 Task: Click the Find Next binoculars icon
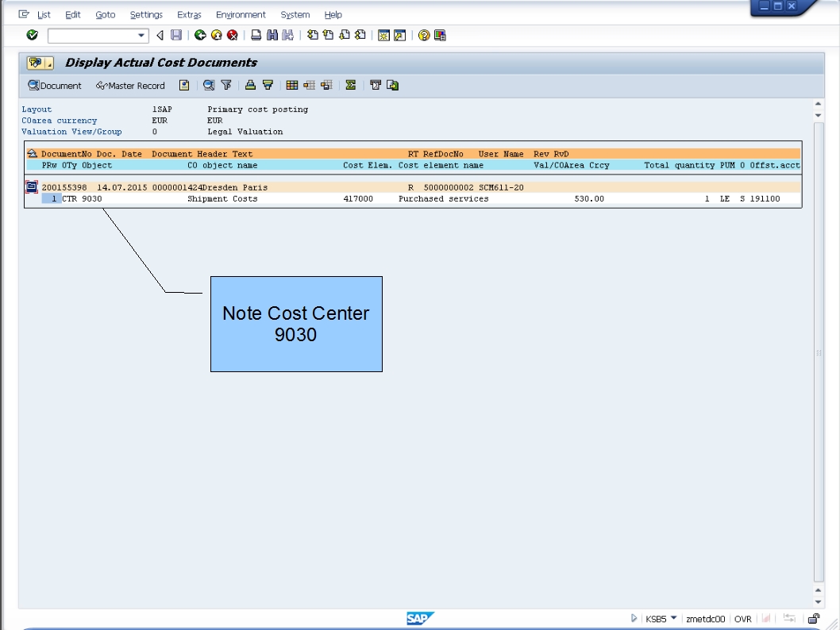coord(288,36)
